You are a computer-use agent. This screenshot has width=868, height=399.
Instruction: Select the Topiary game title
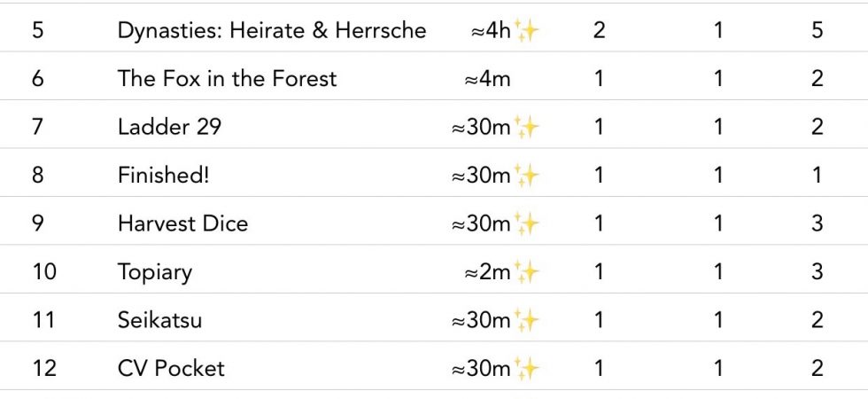(x=154, y=271)
